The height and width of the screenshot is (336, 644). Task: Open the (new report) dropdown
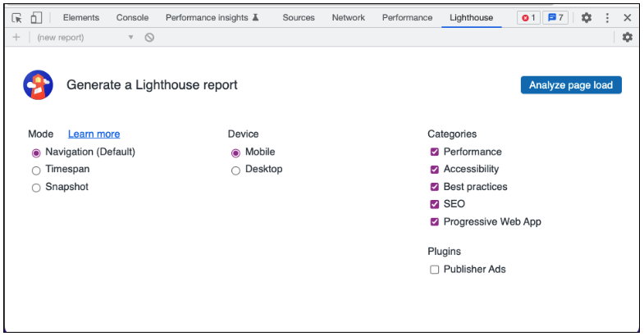tap(85, 38)
